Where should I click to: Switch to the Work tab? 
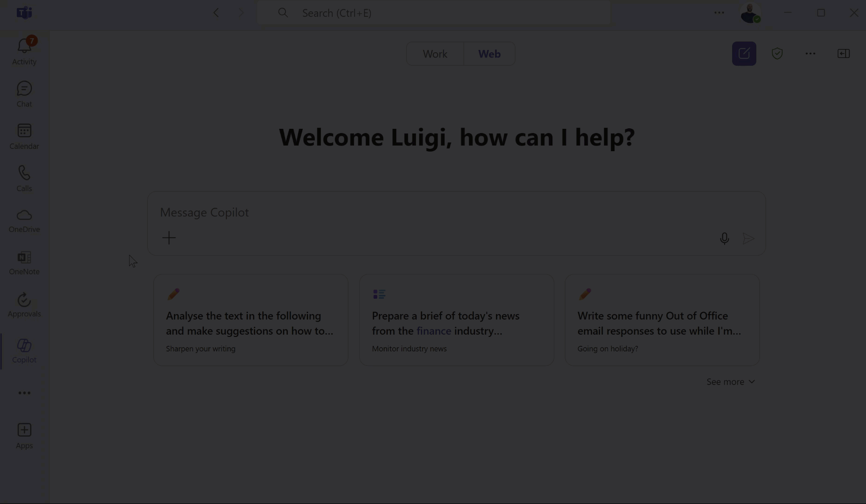(435, 54)
